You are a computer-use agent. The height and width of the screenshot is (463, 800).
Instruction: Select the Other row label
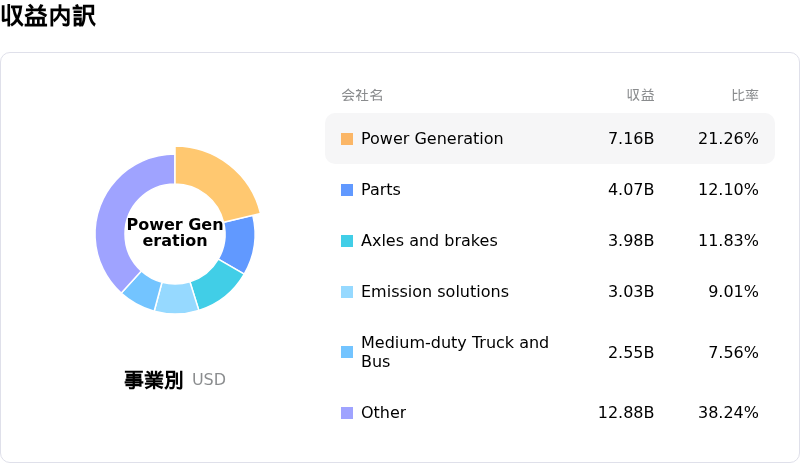point(383,413)
